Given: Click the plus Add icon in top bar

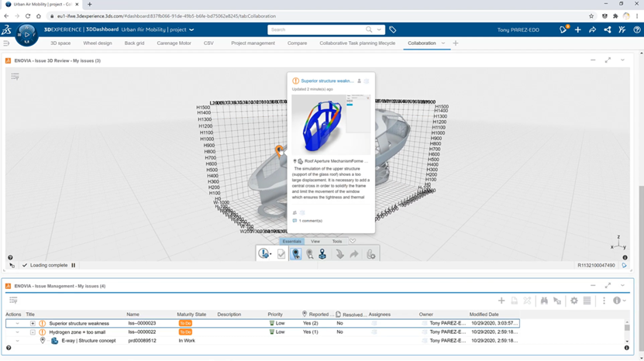Looking at the screenshot, I should (x=578, y=29).
